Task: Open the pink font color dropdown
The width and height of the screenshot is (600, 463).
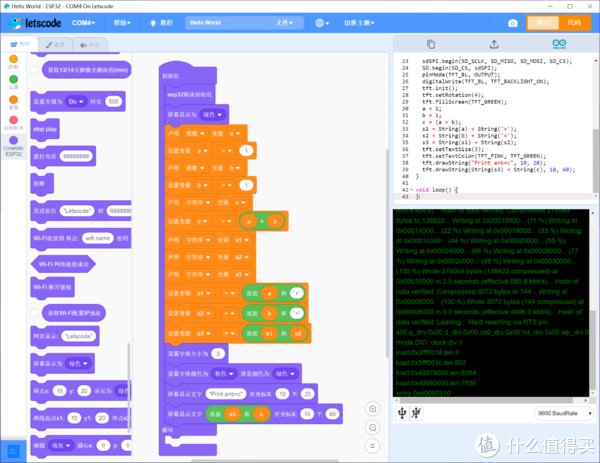Action: click(x=224, y=373)
